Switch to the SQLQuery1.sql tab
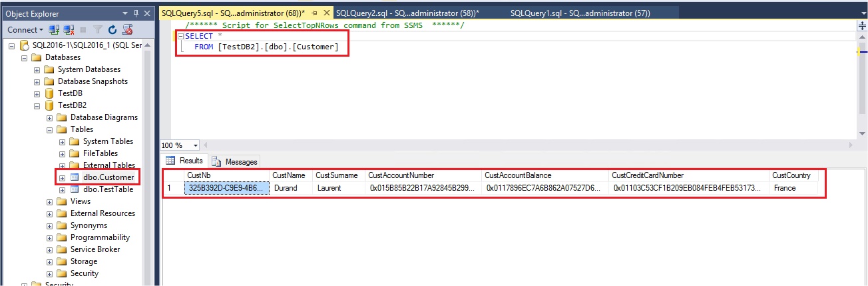Viewport: 868px width, 286px height. pos(580,13)
